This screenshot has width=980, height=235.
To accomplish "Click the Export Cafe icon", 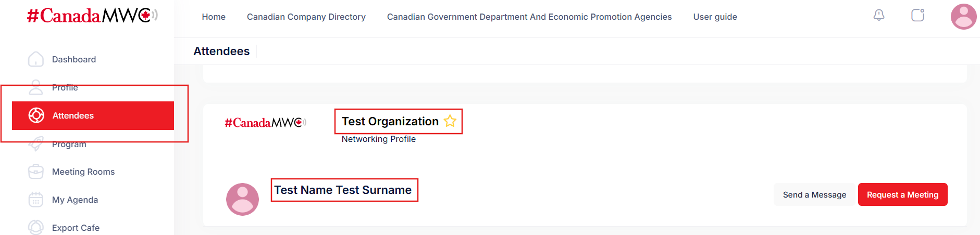I will [36, 228].
